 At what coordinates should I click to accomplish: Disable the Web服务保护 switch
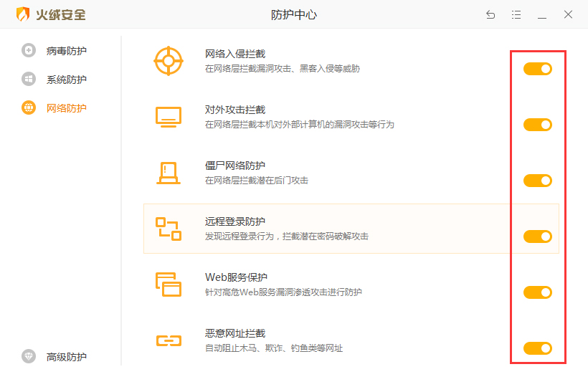(x=538, y=292)
